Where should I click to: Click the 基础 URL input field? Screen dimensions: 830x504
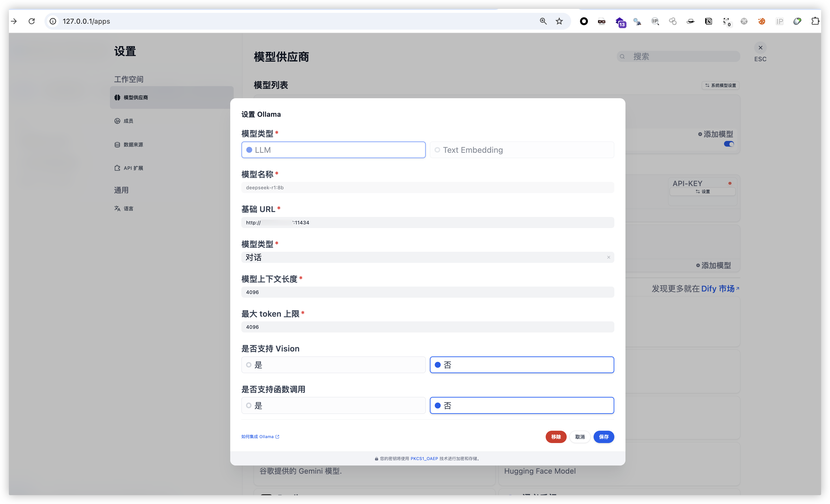coord(427,223)
